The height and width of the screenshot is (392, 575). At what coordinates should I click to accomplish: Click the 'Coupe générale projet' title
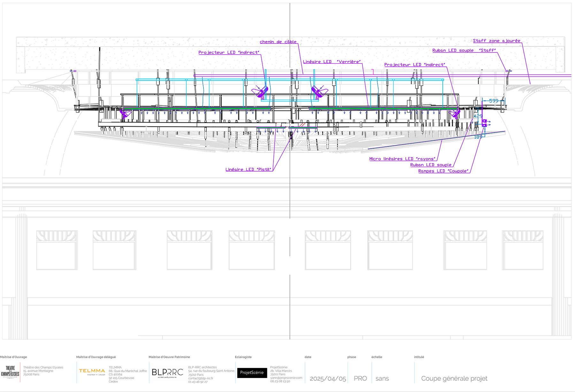pyautogui.click(x=454, y=379)
